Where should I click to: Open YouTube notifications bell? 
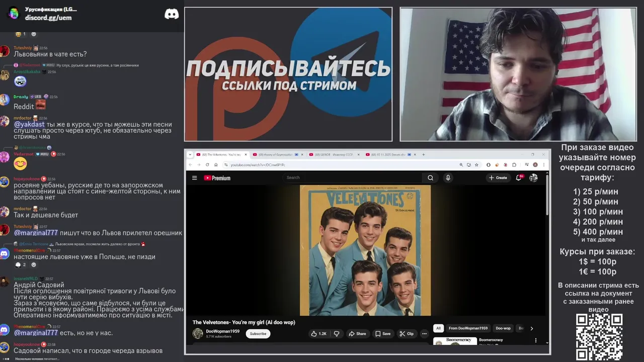pyautogui.click(x=519, y=177)
